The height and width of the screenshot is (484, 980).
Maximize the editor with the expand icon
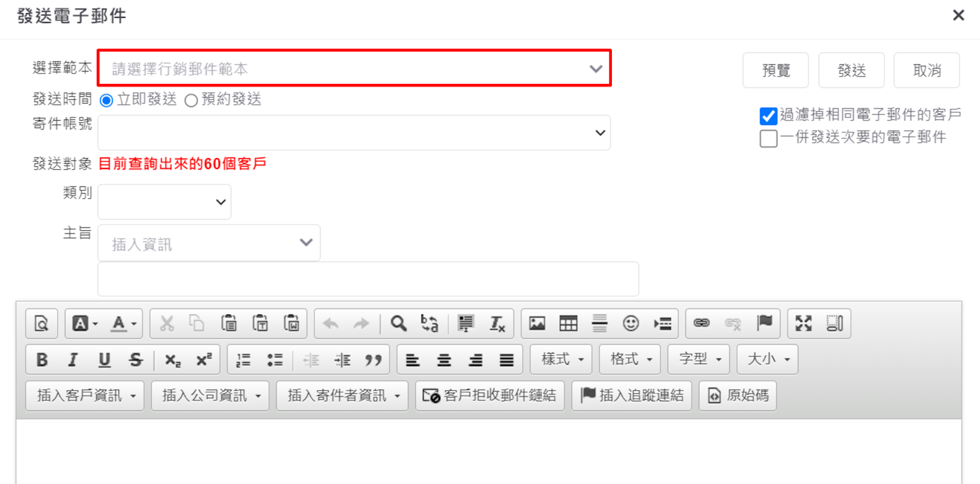(804, 323)
